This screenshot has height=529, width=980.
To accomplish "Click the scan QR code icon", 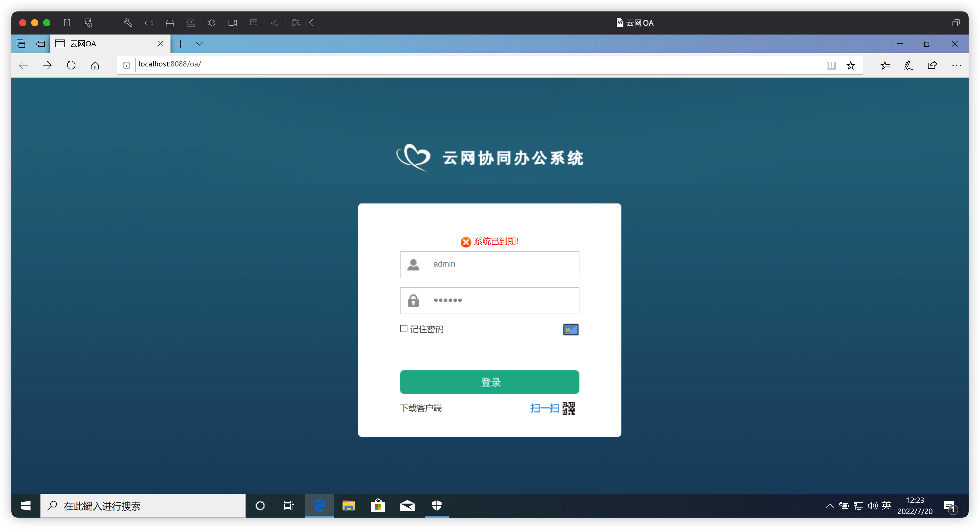I will pyautogui.click(x=568, y=408).
